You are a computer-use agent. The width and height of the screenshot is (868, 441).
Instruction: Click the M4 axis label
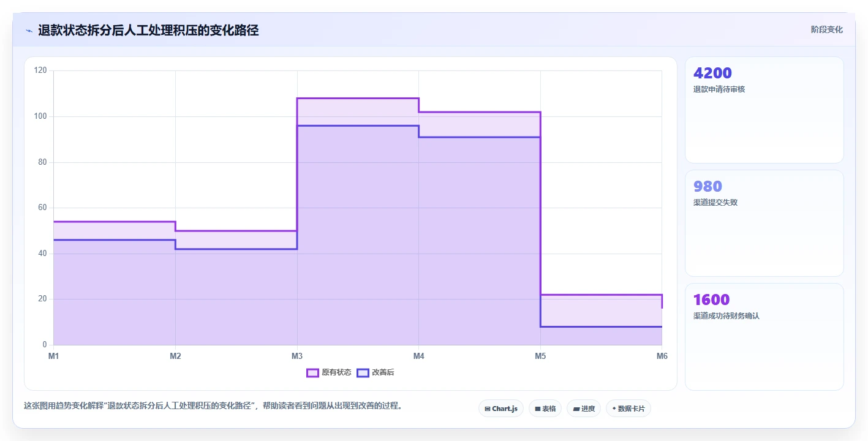[x=419, y=356]
